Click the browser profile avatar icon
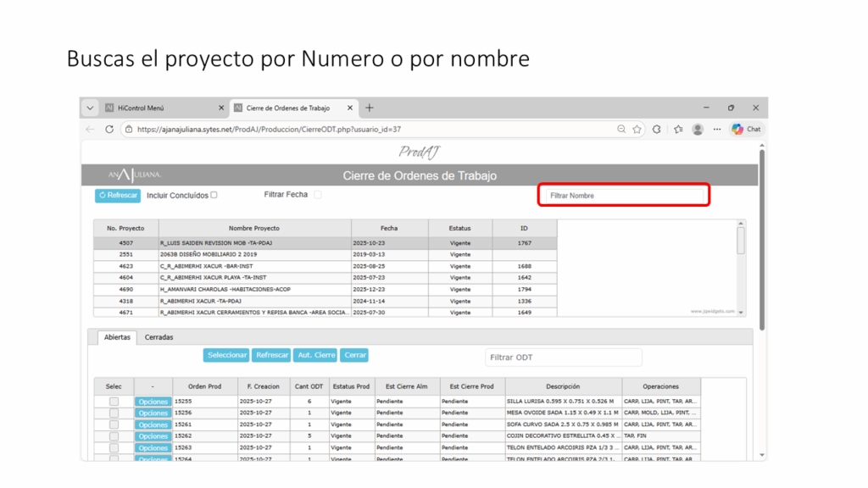 tap(698, 130)
